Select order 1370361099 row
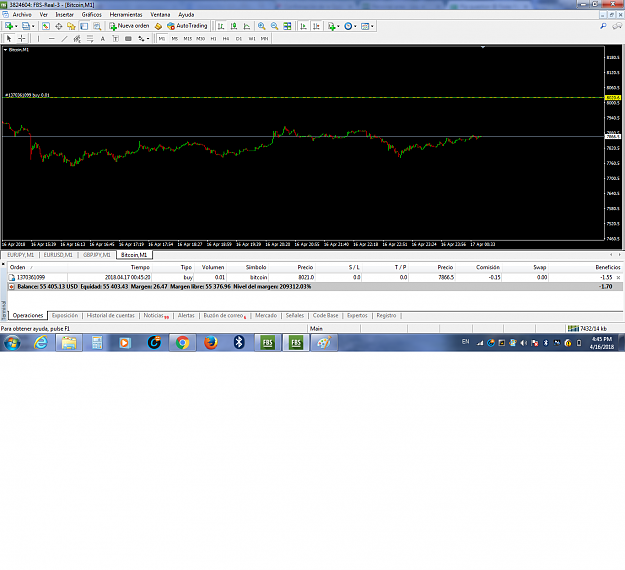 [x=315, y=277]
